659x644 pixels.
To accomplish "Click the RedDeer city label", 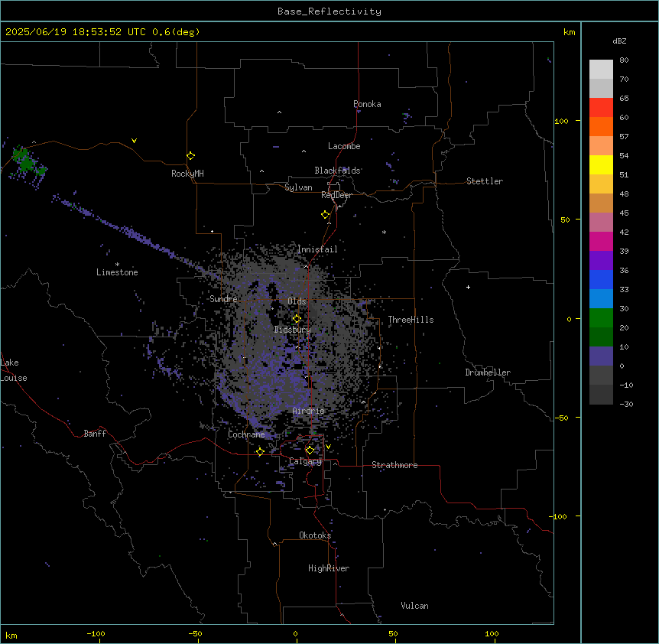I will (336, 195).
